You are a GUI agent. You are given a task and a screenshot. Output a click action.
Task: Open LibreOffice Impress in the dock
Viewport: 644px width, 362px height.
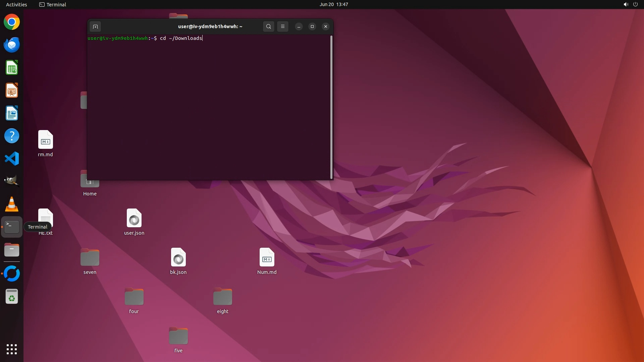pyautogui.click(x=12, y=90)
